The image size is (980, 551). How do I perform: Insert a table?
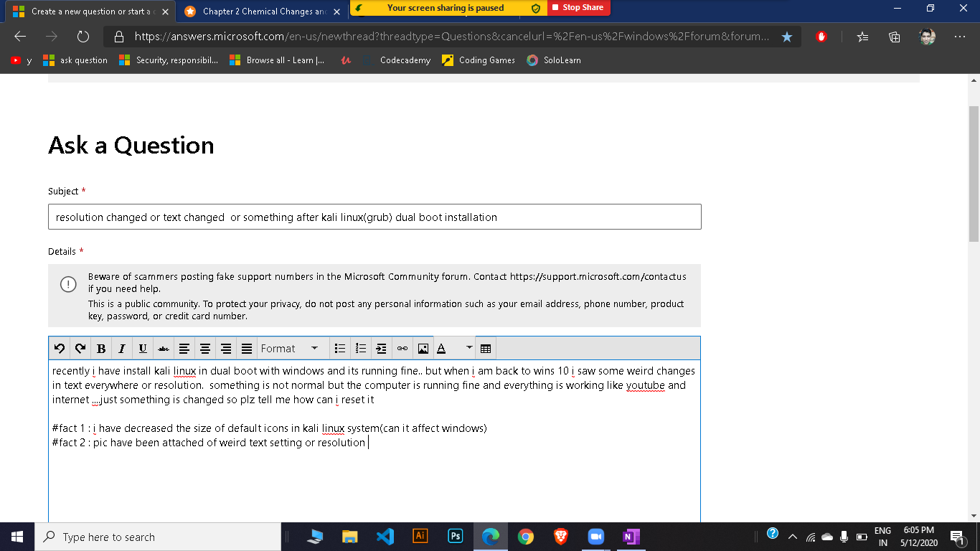486,349
